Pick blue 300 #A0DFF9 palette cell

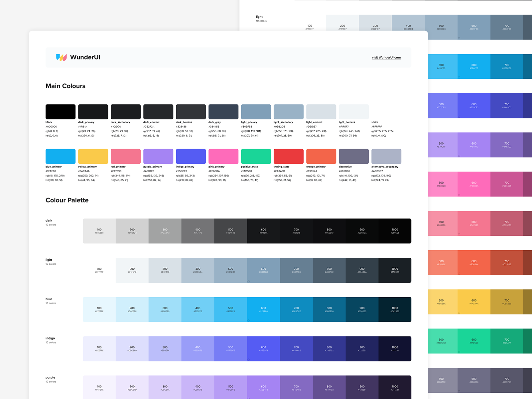(165, 310)
